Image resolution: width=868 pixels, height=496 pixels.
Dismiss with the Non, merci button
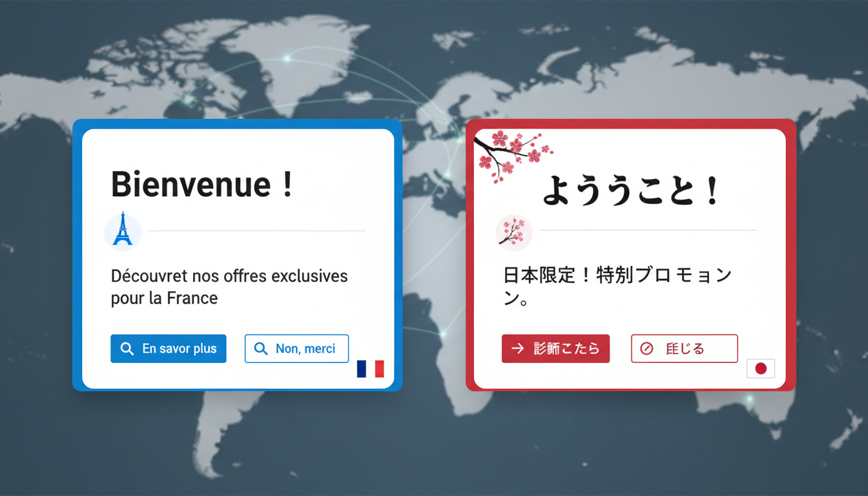(296, 348)
